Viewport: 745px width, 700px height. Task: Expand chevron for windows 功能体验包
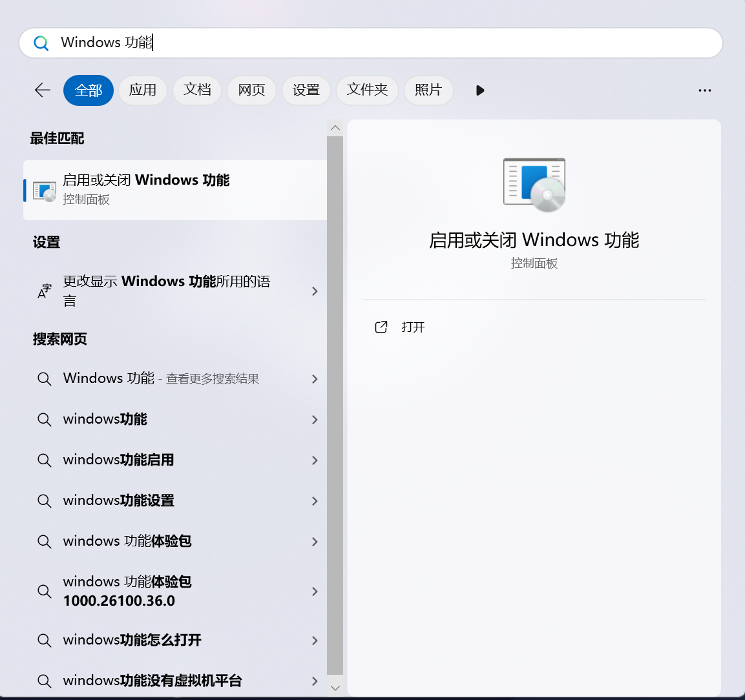pyautogui.click(x=315, y=542)
